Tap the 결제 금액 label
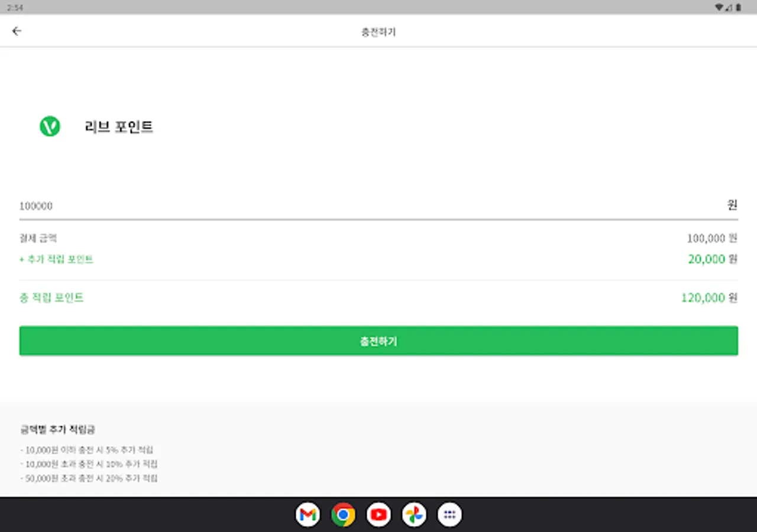This screenshot has width=757, height=532. (38, 238)
